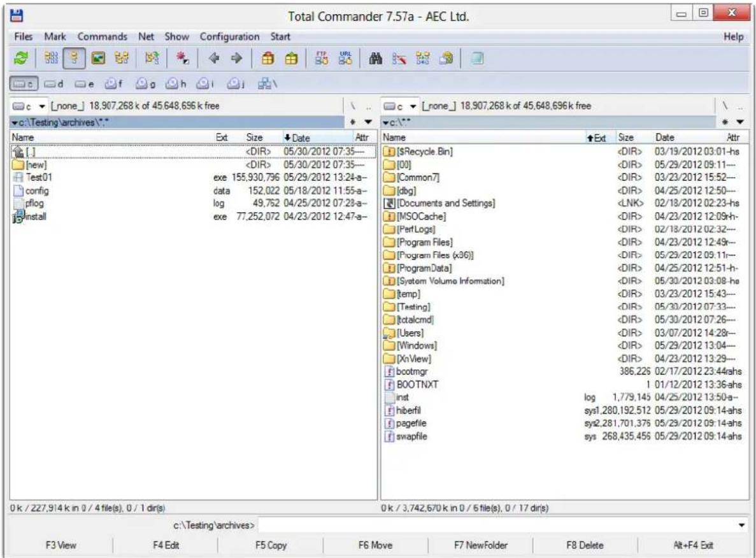Click the Pack files gift box icon

pos(268,59)
